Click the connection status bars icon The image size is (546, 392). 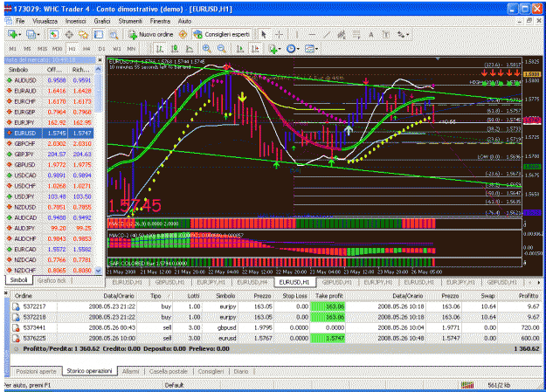pos(467,385)
